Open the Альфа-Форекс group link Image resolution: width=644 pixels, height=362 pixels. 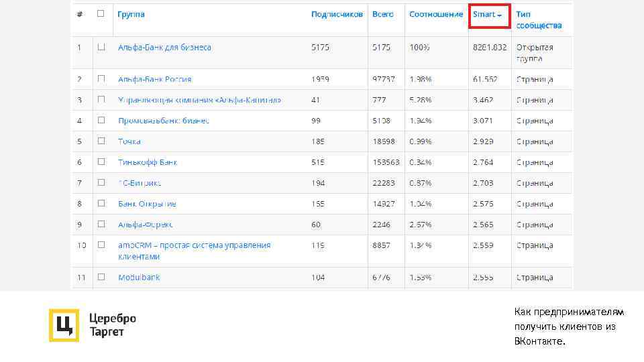tap(145, 225)
